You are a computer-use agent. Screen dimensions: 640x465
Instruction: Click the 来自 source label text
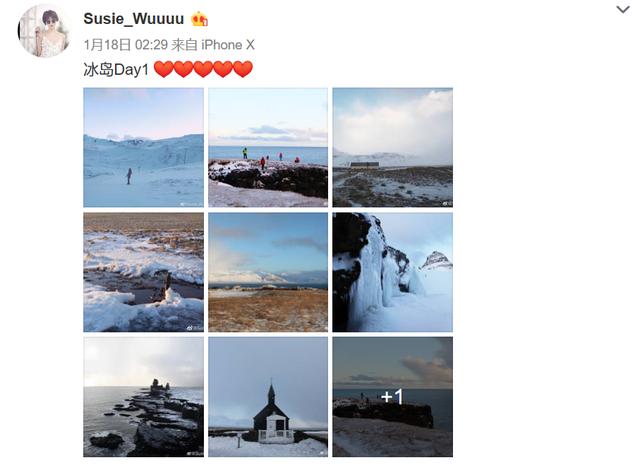[x=184, y=44]
